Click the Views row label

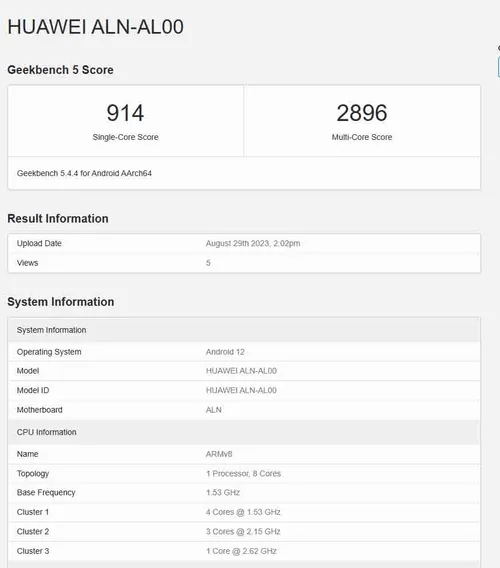28,263
